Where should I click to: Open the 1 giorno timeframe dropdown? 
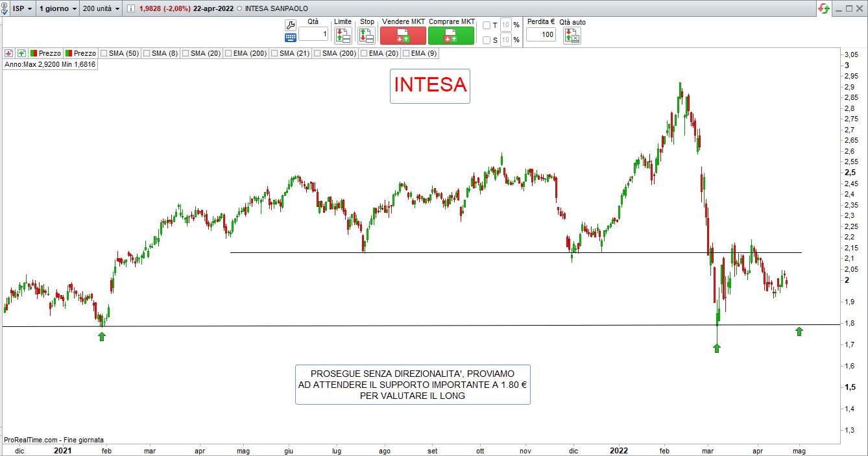(x=58, y=8)
